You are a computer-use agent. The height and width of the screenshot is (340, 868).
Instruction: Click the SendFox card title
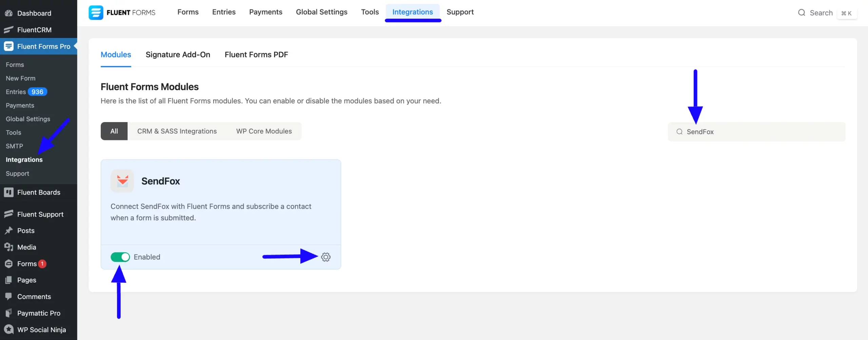161,181
